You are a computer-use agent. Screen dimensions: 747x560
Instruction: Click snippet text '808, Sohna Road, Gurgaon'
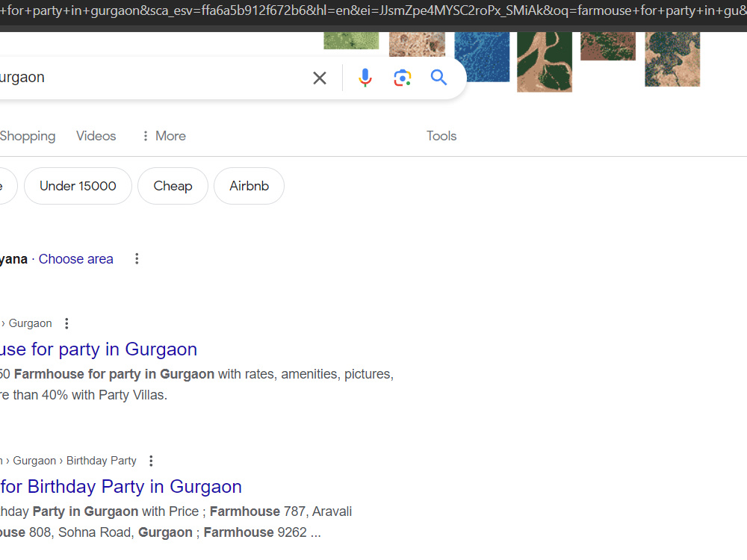point(111,532)
